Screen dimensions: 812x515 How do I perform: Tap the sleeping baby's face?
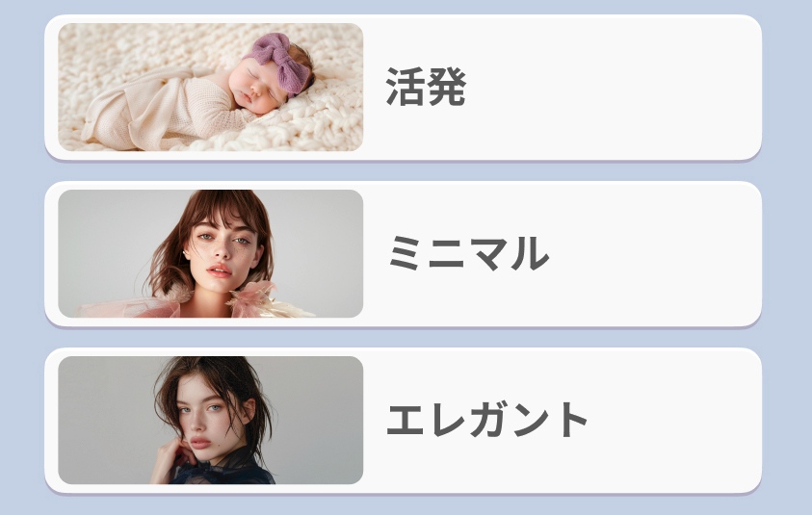pyautogui.click(x=256, y=87)
